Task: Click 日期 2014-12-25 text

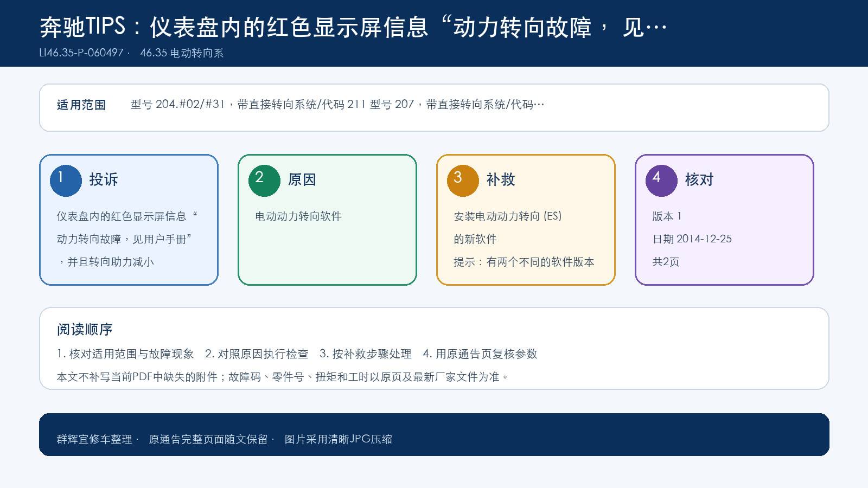Action: (x=692, y=239)
